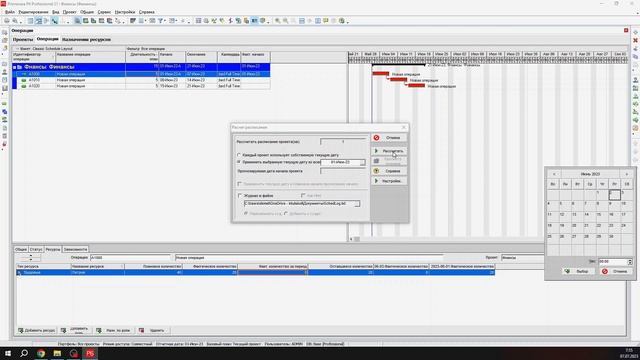The image size is (640, 360).
Task: Click the red stop icon on dialog Отмена
Action: [376, 138]
